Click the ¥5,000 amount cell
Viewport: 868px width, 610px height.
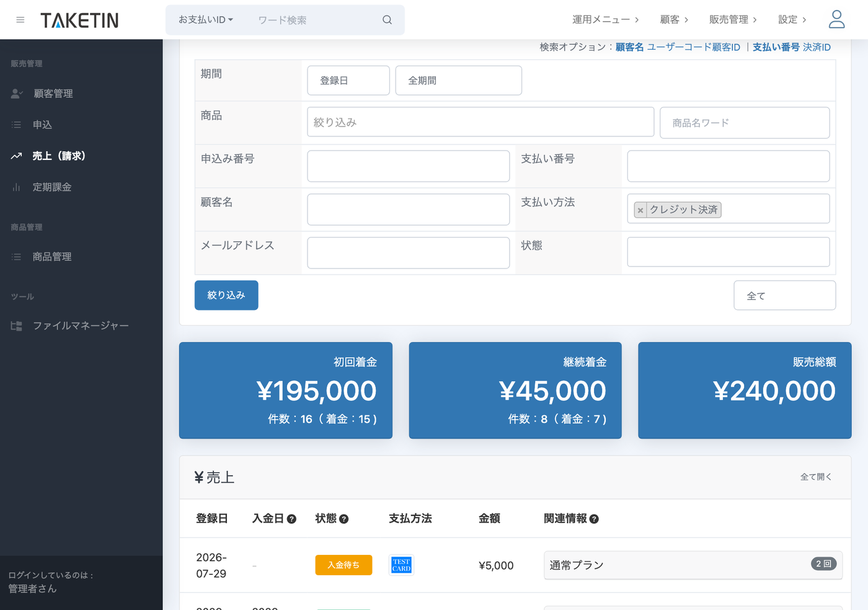coord(496,565)
